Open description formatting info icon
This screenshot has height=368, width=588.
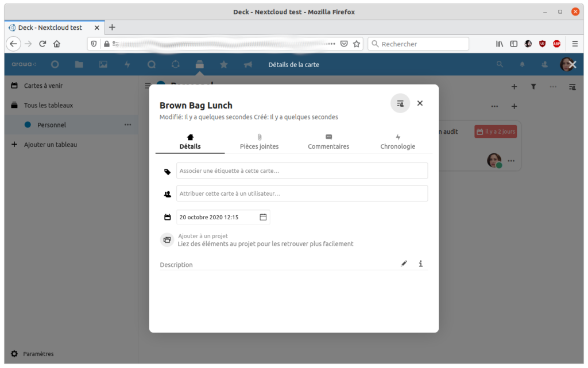click(x=421, y=264)
